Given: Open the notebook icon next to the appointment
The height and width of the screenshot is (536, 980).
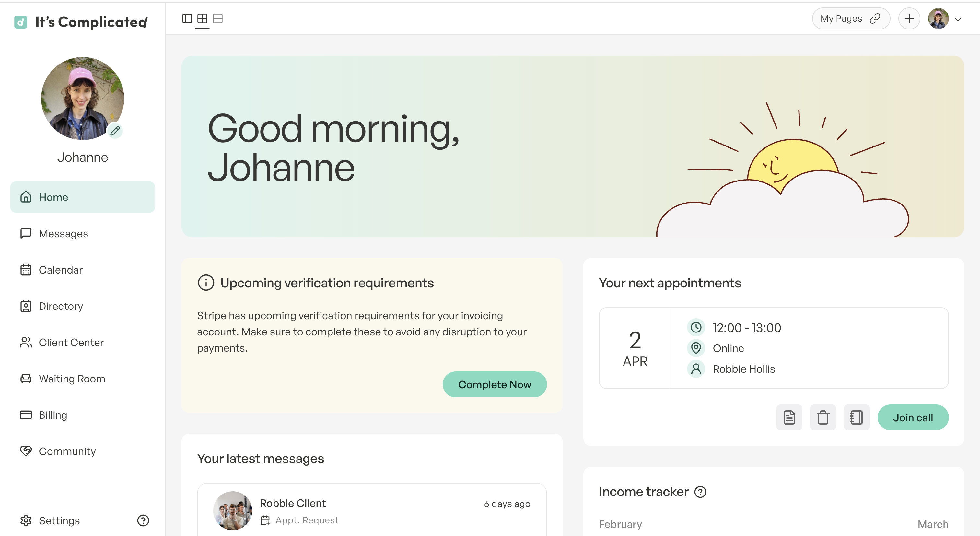Looking at the screenshot, I should coord(857,417).
